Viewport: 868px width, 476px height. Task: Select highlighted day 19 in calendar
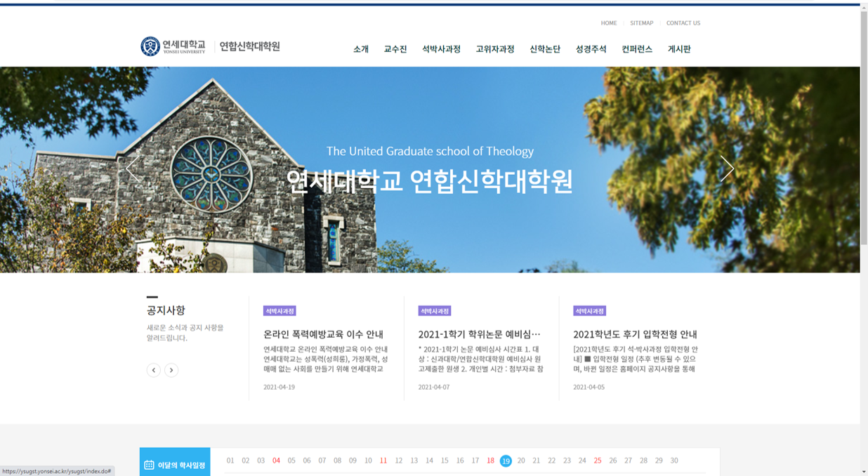(506, 461)
